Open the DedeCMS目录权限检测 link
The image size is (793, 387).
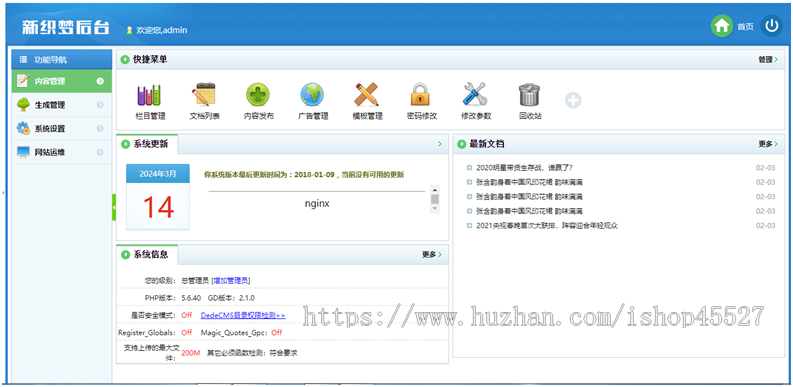243,315
